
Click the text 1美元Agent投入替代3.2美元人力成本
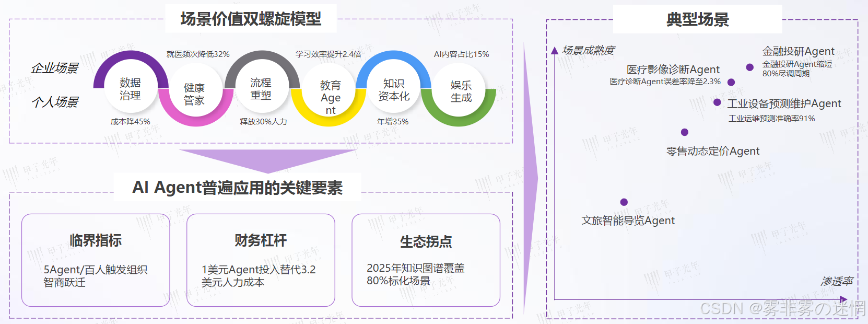[x=259, y=276]
